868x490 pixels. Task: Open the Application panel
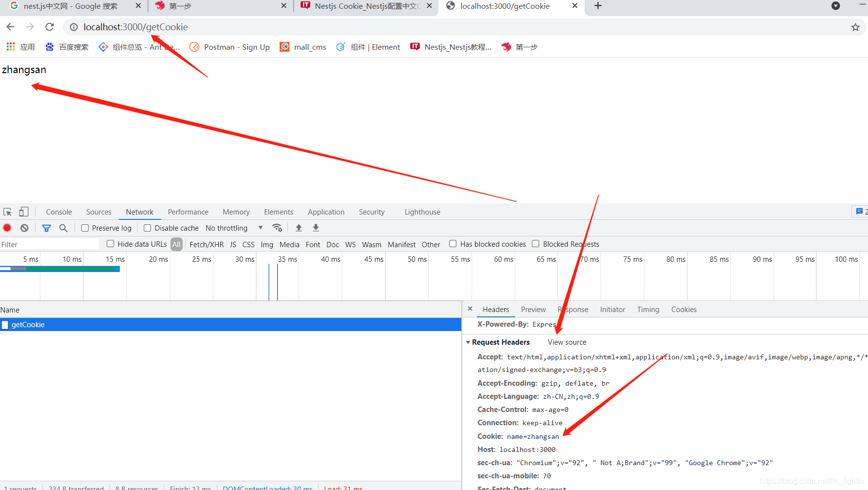tap(326, 212)
